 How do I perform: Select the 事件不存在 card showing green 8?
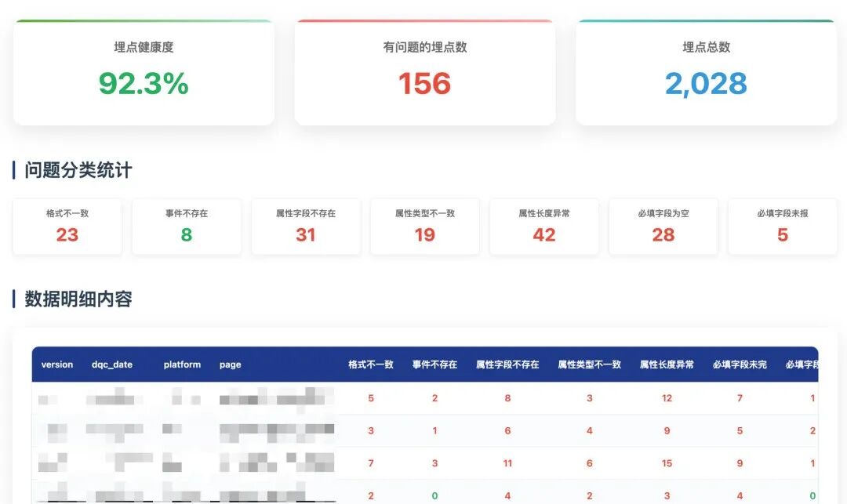tap(187, 227)
